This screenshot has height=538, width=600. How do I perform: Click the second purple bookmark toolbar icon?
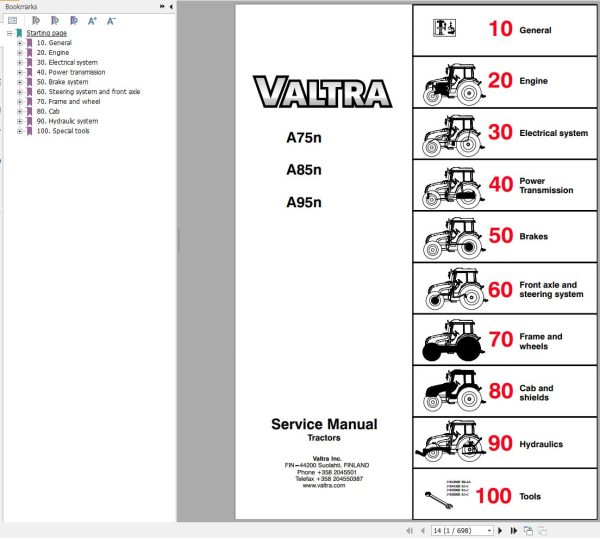pos(55,21)
